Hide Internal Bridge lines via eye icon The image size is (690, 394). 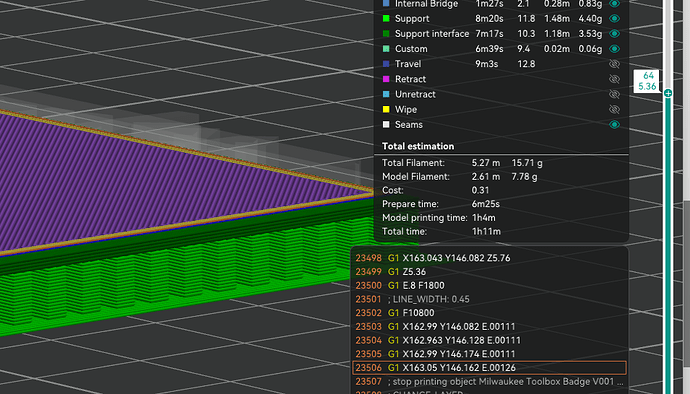[x=614, y=4]
